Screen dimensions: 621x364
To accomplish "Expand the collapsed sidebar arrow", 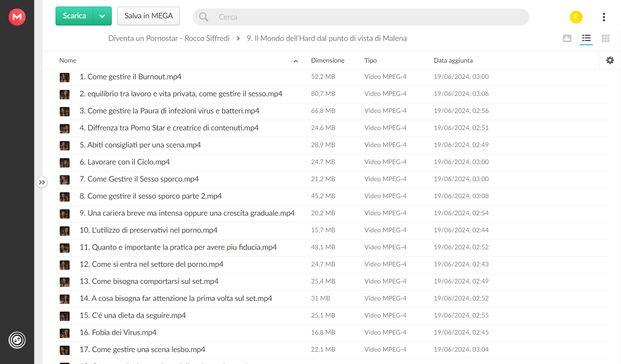I will [42, 182].
